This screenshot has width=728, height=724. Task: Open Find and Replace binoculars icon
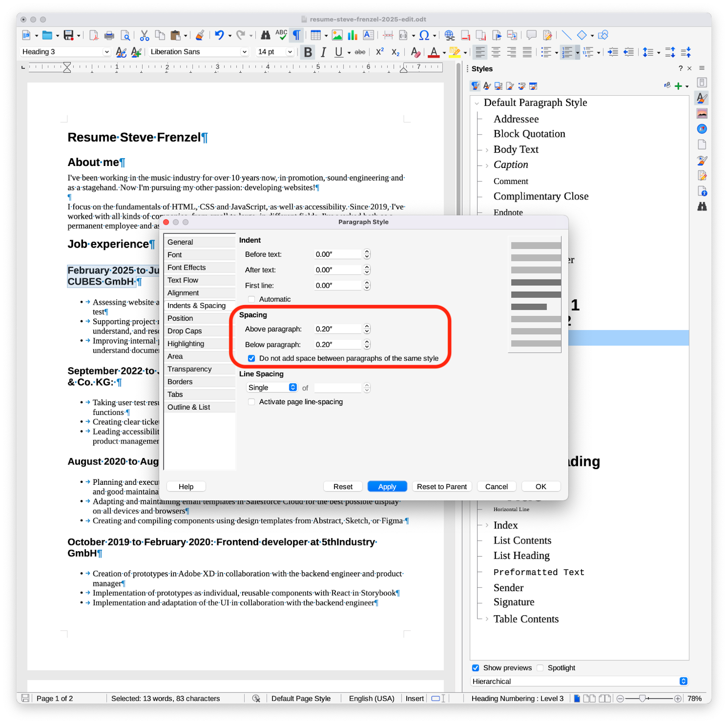265,35
